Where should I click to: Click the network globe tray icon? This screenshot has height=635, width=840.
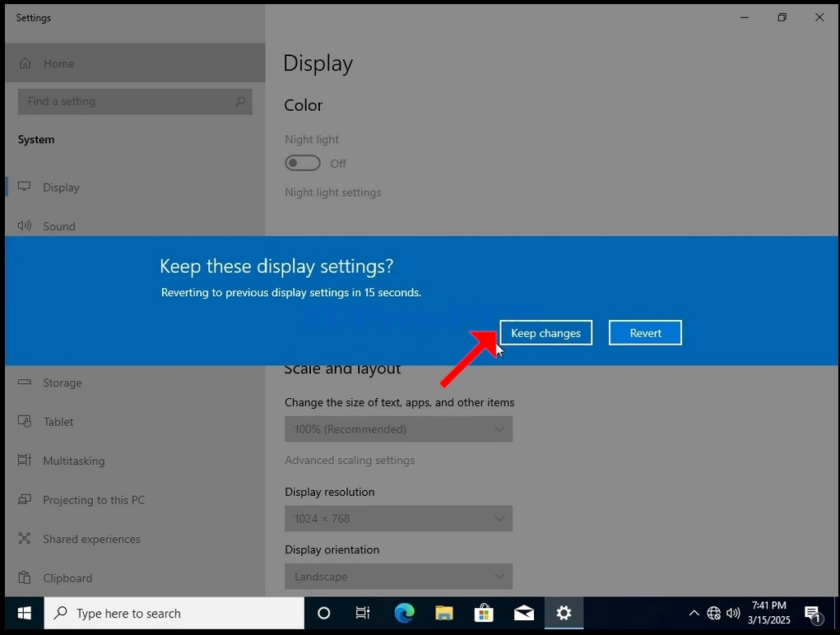713,613
